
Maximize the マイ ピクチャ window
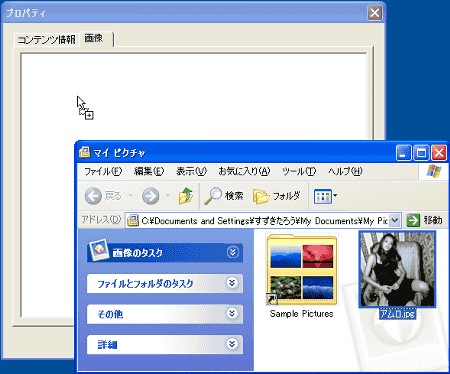[x=421, y=153]
